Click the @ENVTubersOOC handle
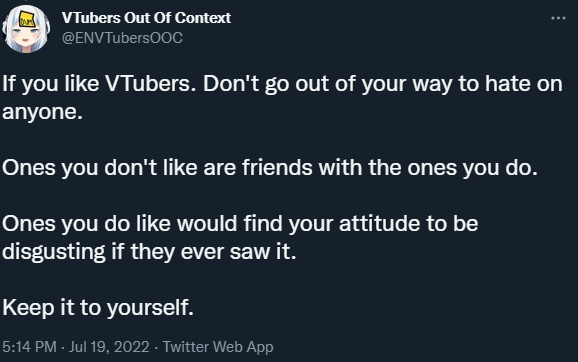The height and width of the screenshot is (362, 578). tap(122, 38)
